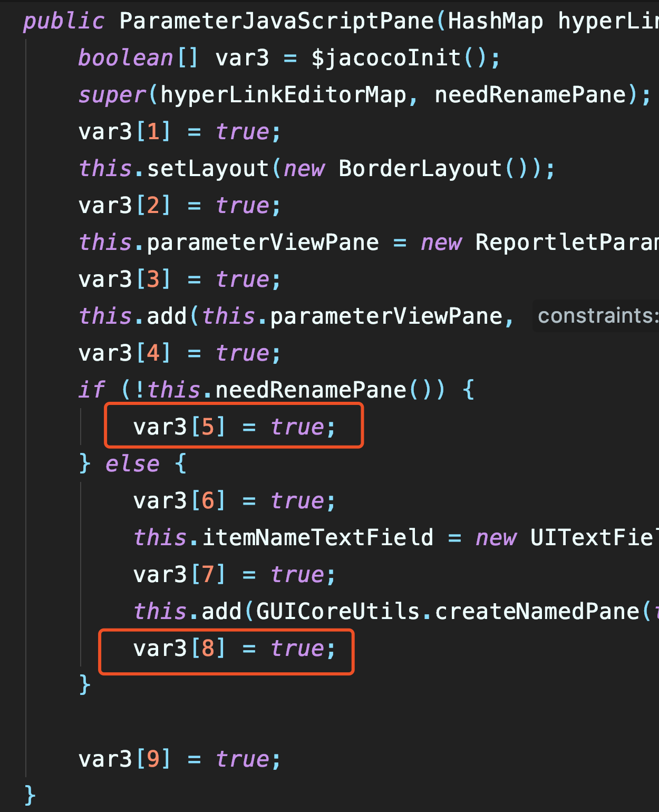The height and width of the screenshot is (812, 659).
Task: Click the closing brace of the else block
Action: click(85, 685)
